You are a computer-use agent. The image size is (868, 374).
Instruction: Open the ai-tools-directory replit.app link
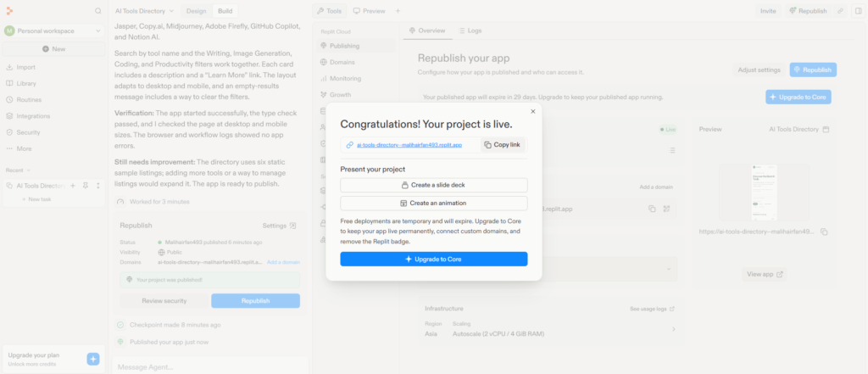pyautogui.click(x=409, y=145)
